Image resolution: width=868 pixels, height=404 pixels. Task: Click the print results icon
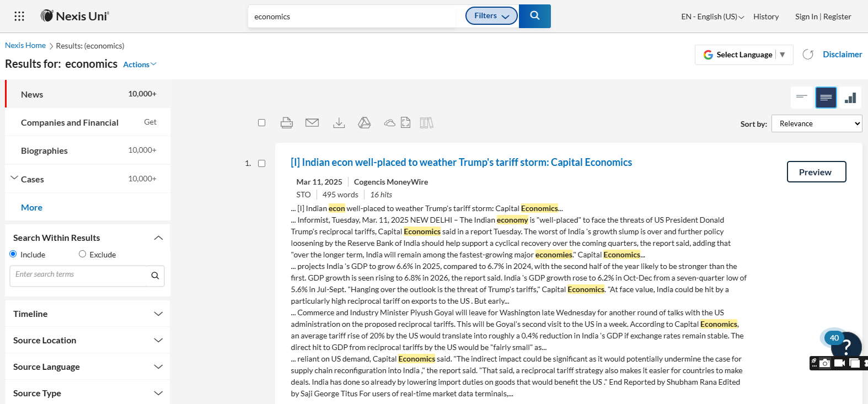click(x=286, y=123)
